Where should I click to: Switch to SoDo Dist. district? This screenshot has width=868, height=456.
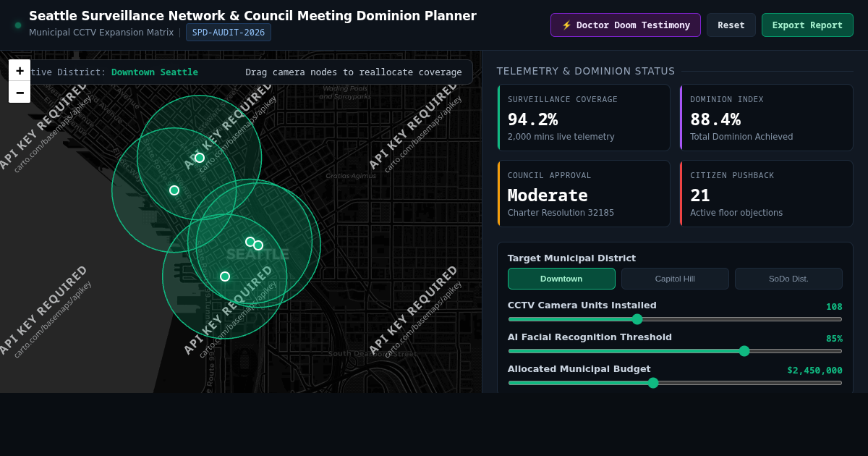coord(788,279)
